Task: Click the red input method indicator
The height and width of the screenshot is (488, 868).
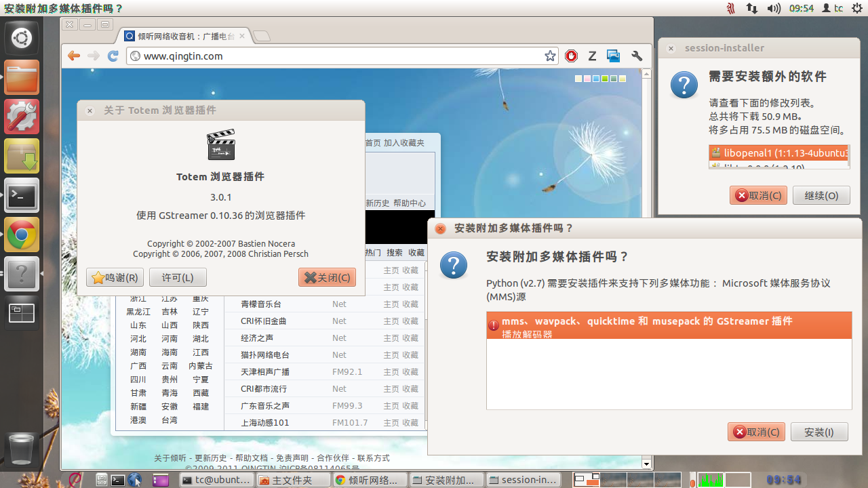Action: [x=730, y=8]
